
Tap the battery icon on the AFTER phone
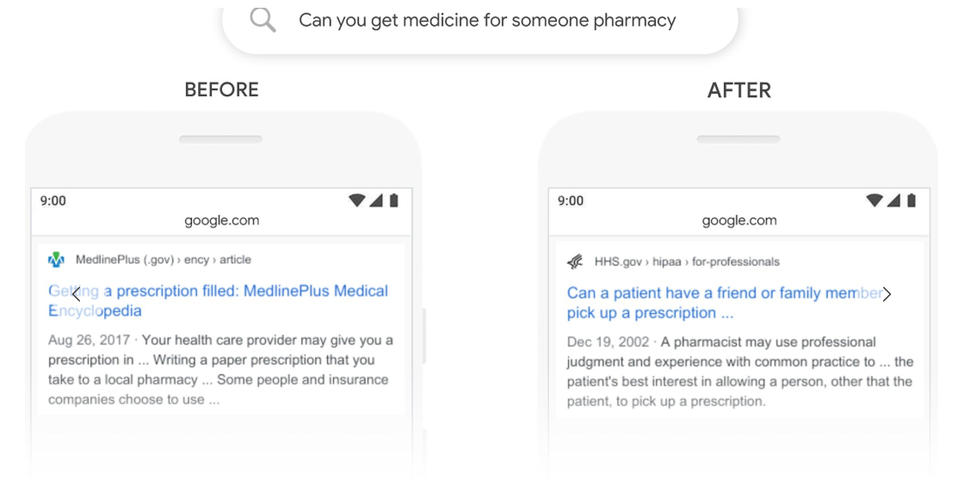[911, 200]
